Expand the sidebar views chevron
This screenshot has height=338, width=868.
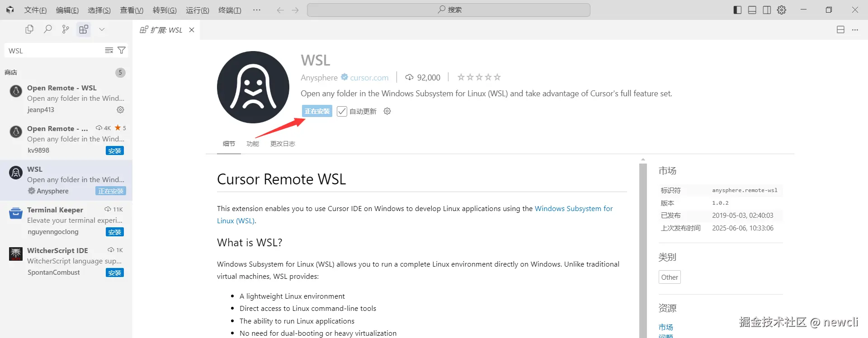click(102, 29)
